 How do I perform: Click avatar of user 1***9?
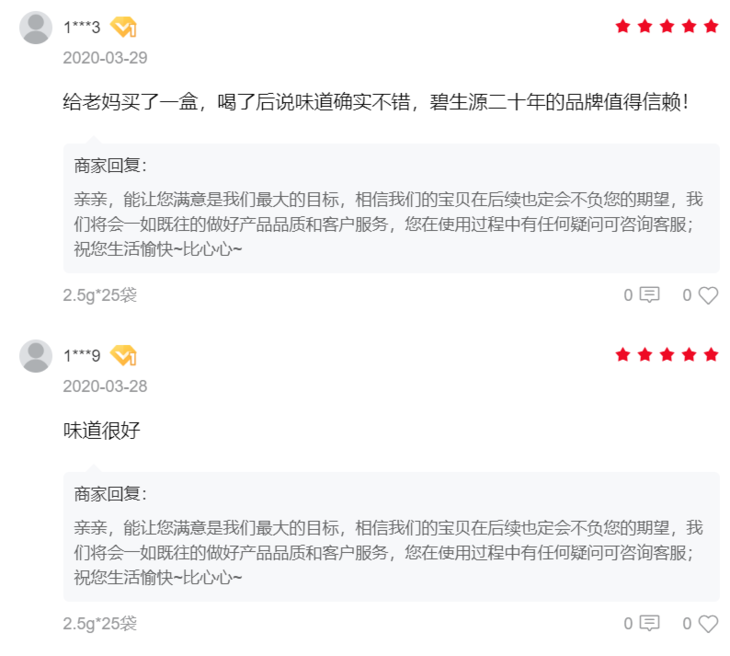(x=36, y=355)
